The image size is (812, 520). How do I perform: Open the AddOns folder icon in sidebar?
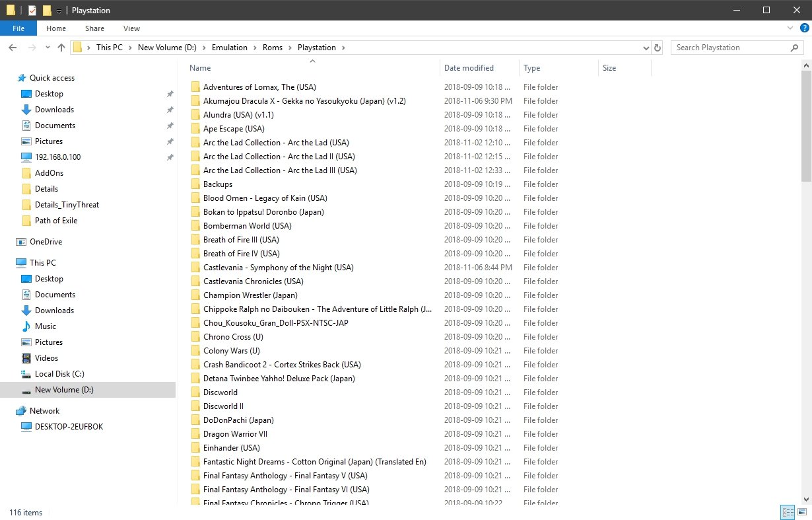coord(26,173)
